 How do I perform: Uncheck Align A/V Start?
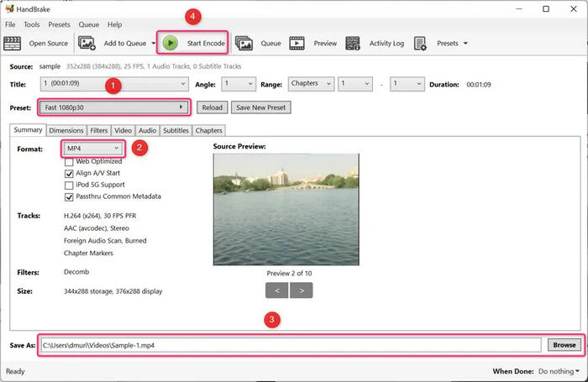tap(69, 174)
